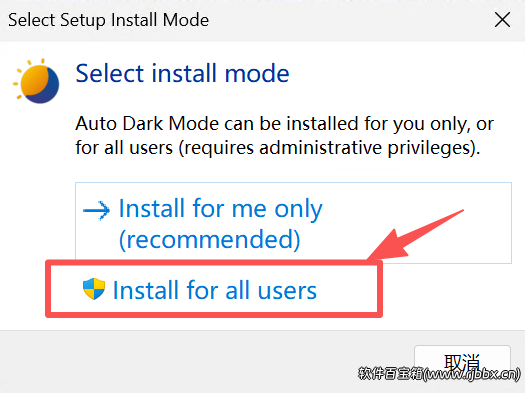Click the Auto Dark Mode description paragraph
525x393 pixels.
click(285, 136)
